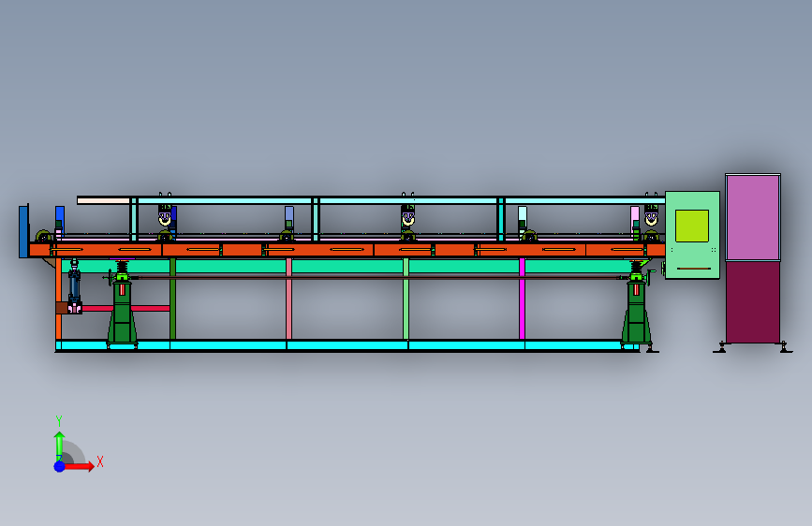This screenshot has width=812, height=526.
Task: Select the long orange rail
Action: click(347, 250)
